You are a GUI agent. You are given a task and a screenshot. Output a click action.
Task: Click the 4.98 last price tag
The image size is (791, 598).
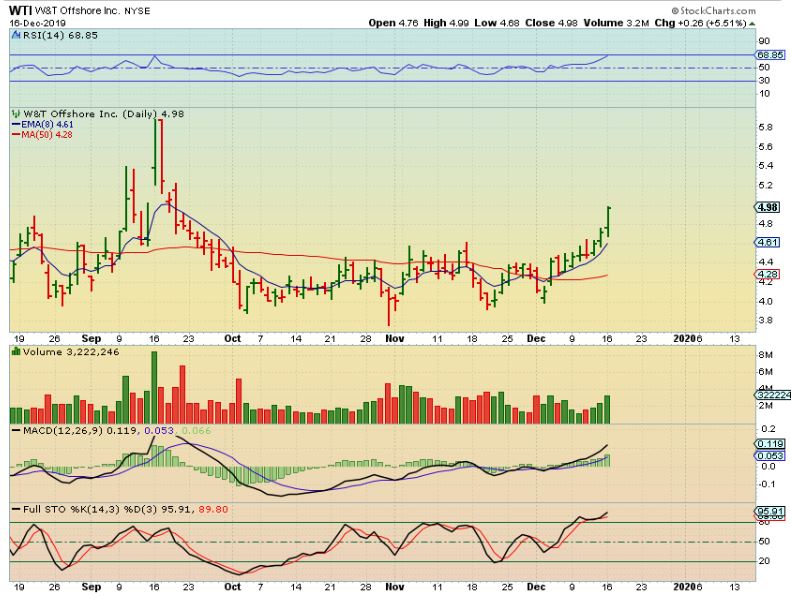tap(767, 207)
